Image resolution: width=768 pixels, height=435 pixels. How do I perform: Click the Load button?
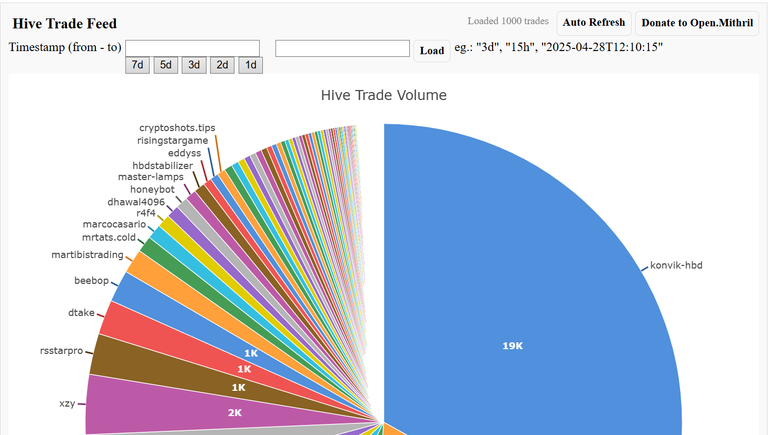[x=432, y=50]
